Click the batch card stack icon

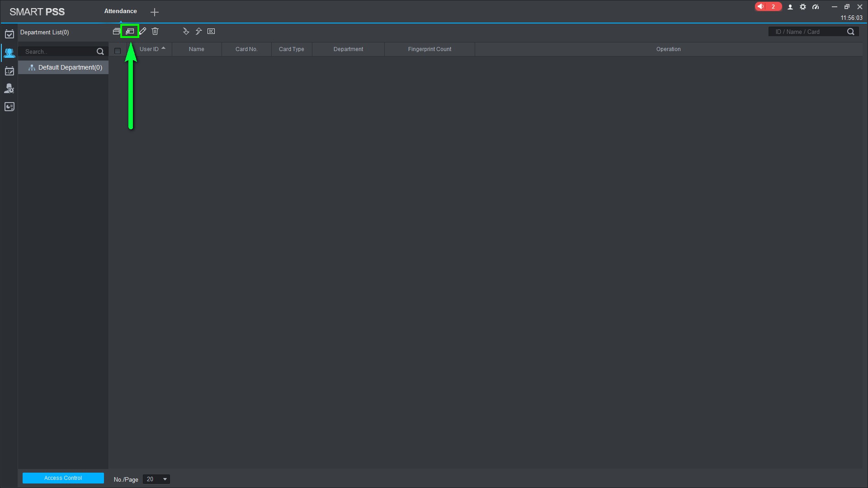116,31
